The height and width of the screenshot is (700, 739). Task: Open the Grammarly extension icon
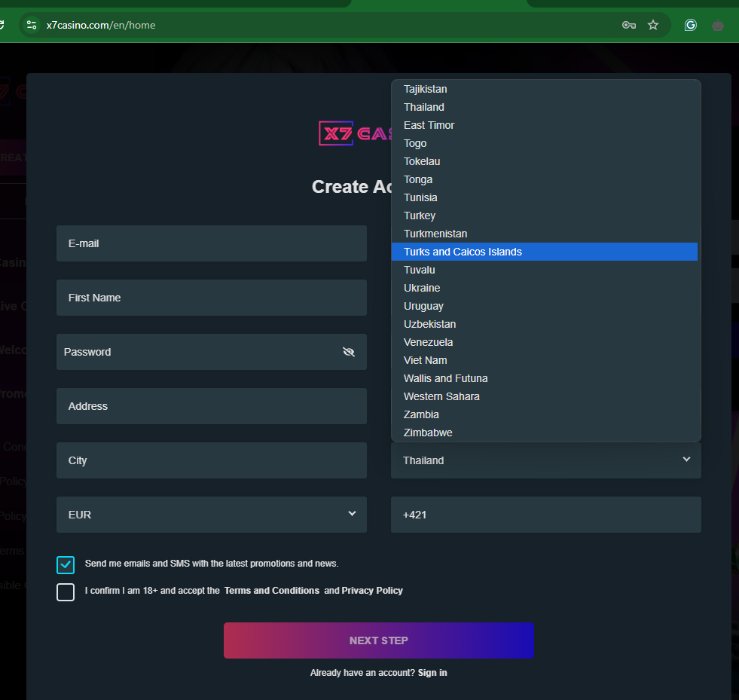[690, 25]
